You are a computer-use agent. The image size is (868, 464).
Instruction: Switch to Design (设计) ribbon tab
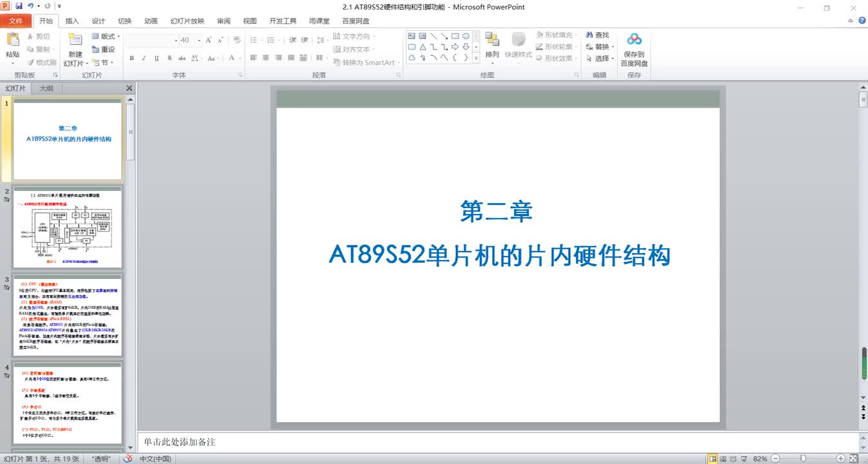[98, 21]
